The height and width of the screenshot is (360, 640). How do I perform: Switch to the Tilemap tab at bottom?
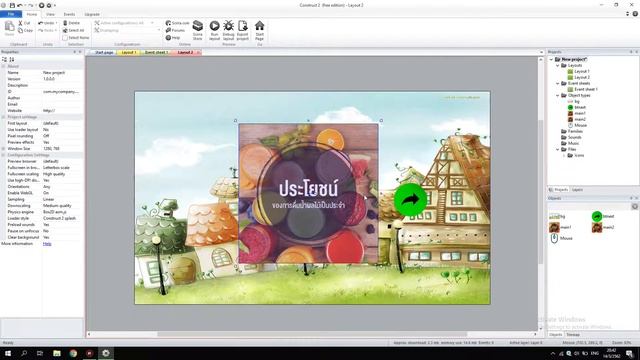[573, 335]
